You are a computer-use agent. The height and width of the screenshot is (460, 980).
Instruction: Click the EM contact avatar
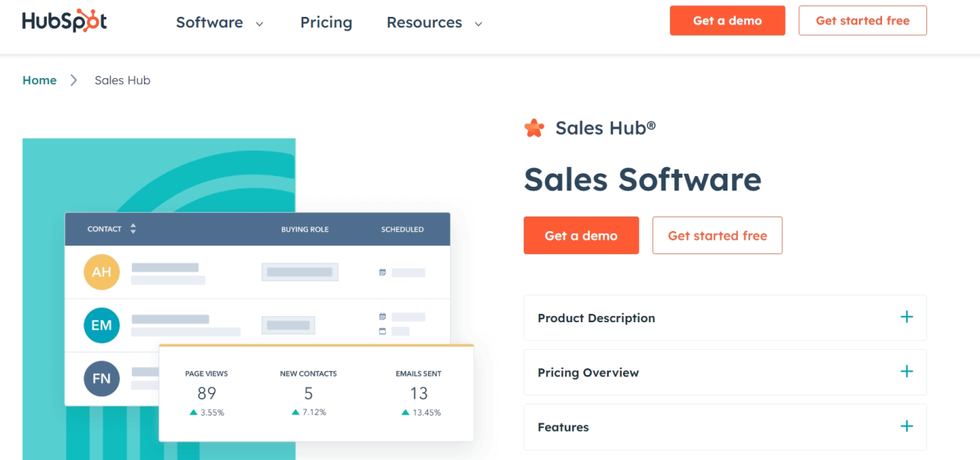tap(102, 325)
